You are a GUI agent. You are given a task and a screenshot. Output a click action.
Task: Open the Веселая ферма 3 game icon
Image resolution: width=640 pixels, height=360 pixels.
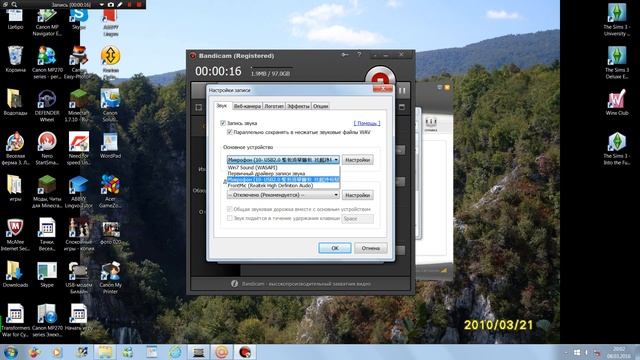click(x=15, y=148)
